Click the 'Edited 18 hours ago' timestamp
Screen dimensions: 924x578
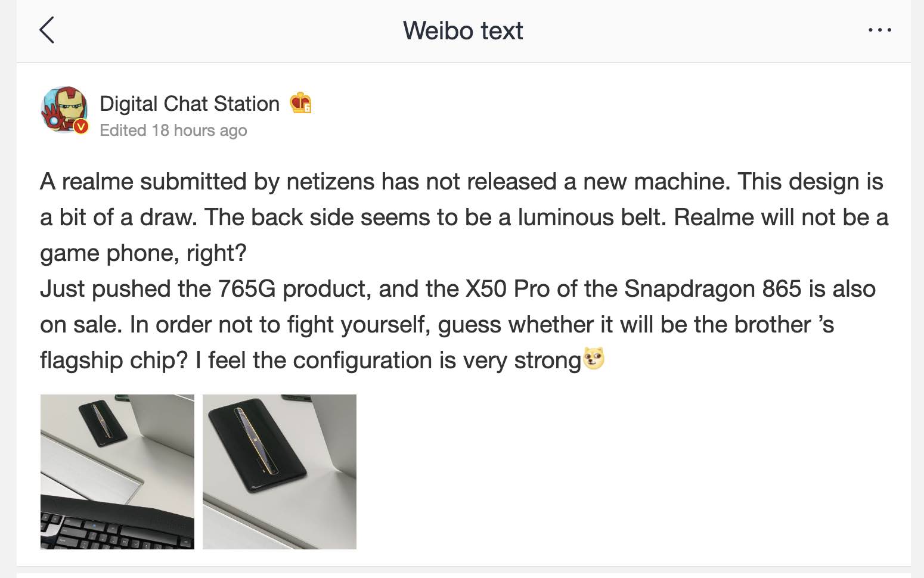tap(173, 130)
